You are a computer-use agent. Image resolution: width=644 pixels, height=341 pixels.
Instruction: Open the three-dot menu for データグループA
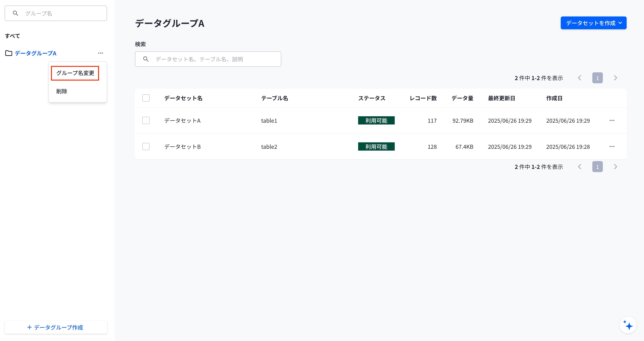100,53
